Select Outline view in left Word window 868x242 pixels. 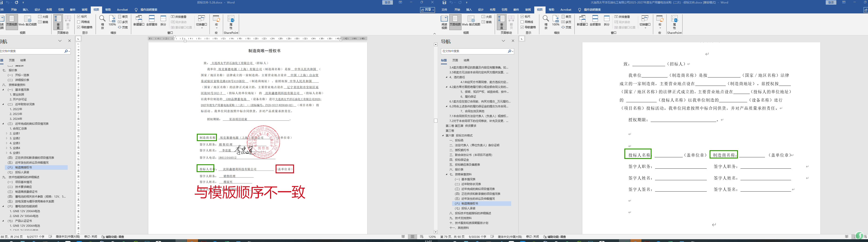pos(43,16)
